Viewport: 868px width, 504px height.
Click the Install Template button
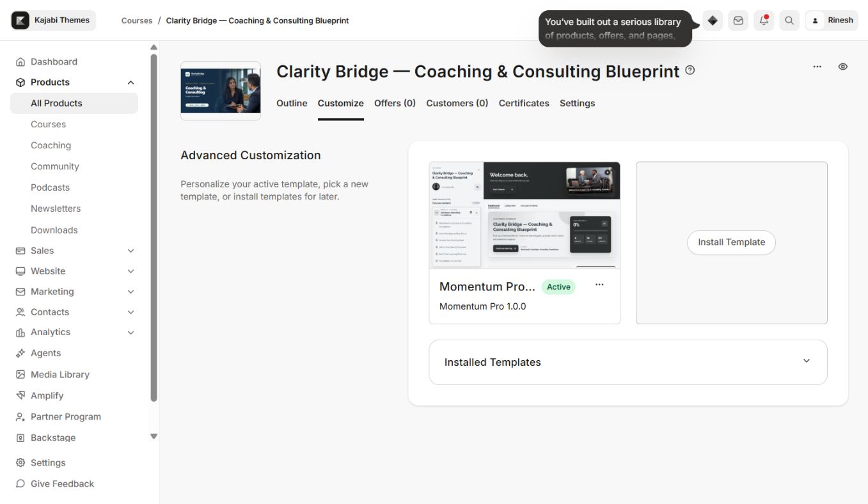[x=731, y=242]
